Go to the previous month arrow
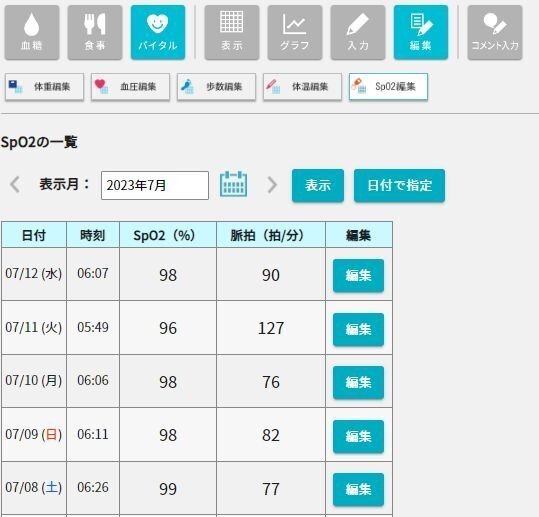Screen dimensions: 539x517 point(15,185)
